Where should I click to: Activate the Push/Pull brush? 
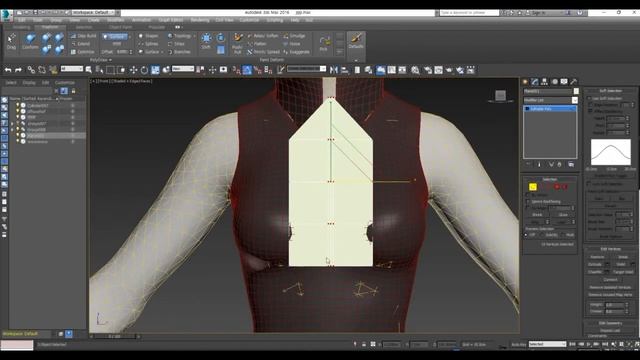[237, 43]
